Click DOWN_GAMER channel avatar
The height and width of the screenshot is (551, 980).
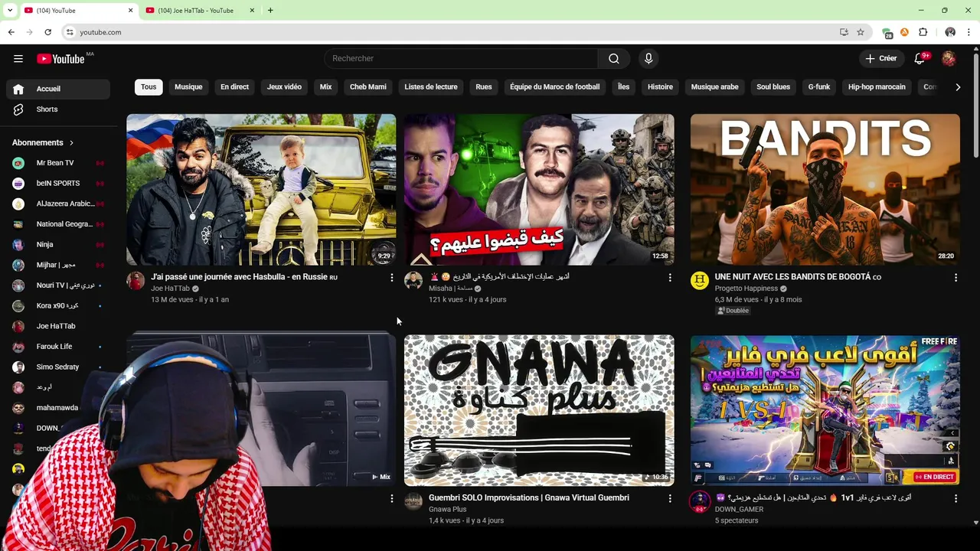coord(700,501)
